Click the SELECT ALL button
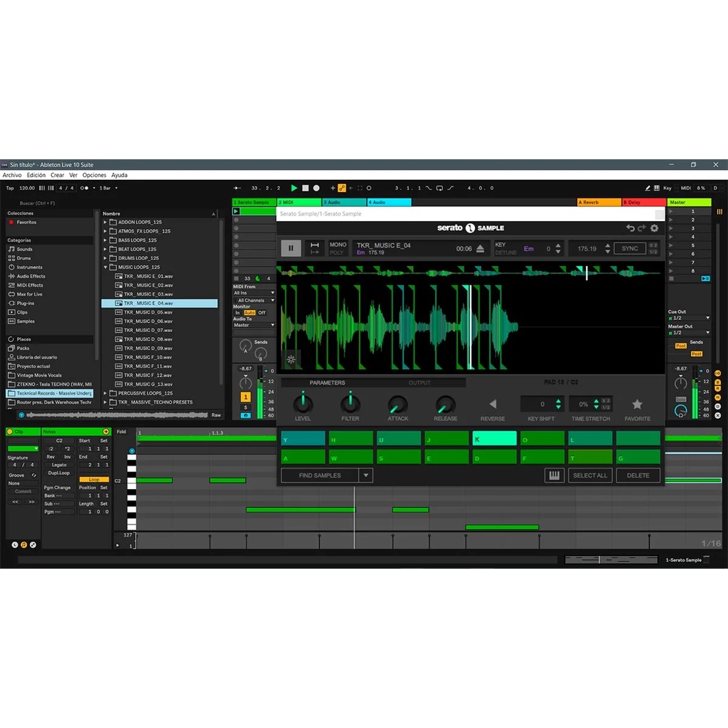 coord(589,476)
